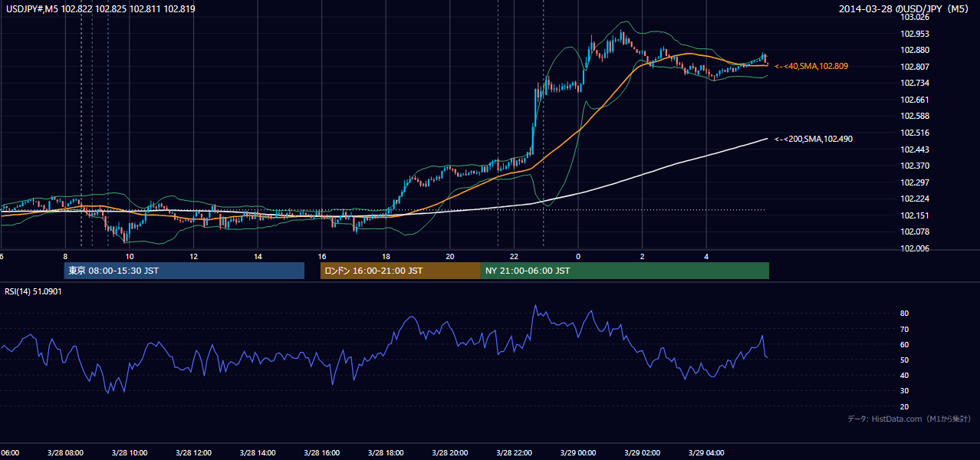Click the bottom axis label 3/28 08:00

click(65, 453)
